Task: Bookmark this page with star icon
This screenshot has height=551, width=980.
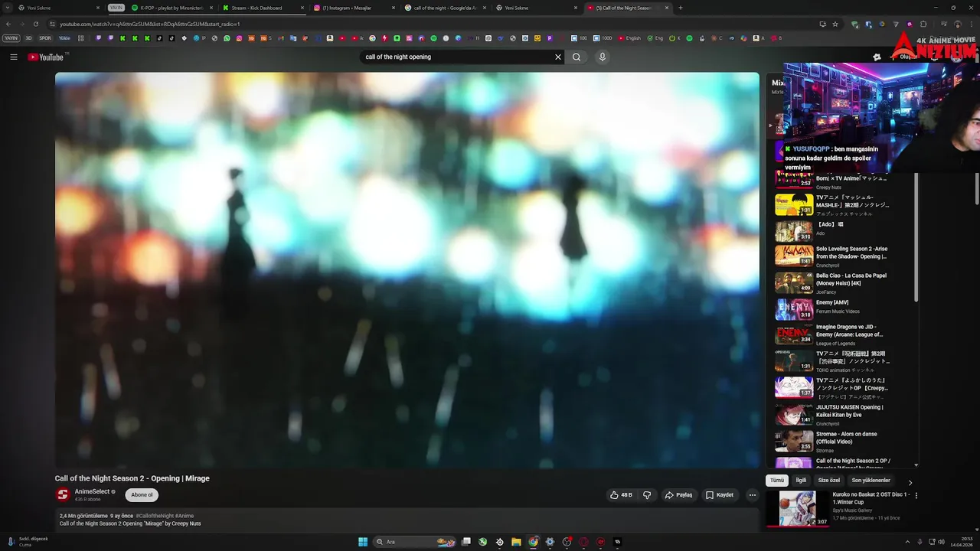Action: tap(835, 24)
